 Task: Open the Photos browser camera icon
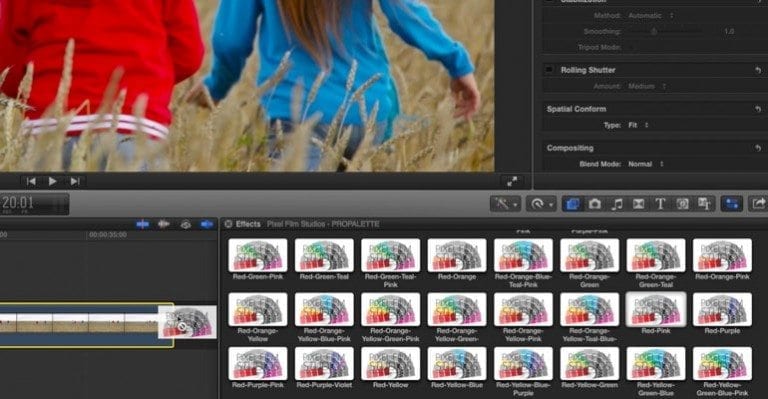(x=595, y=204)
